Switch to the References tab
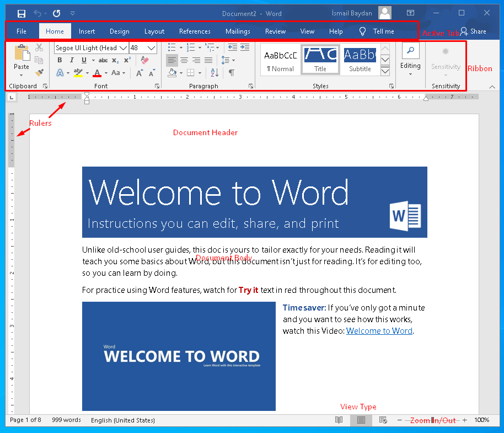This screenshot has width=504, height=433. point(195,31)
